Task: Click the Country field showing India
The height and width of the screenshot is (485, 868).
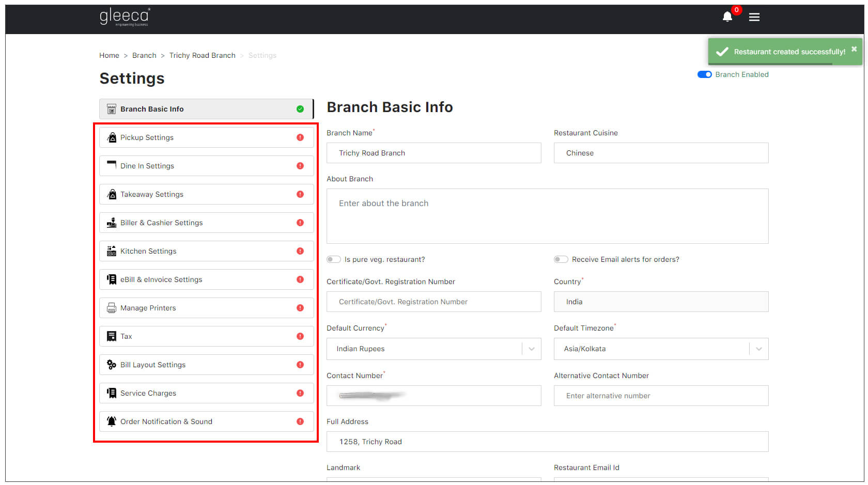Action: click(661, 302)
